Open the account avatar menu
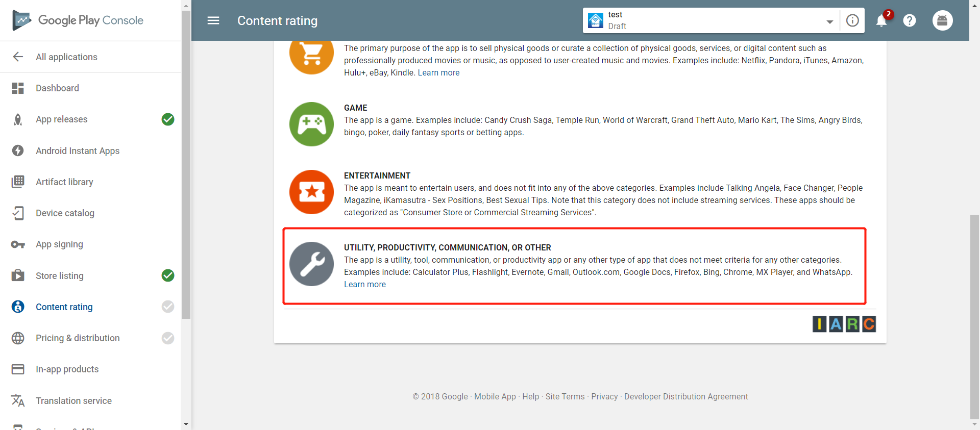Screen dimensions: 980x430 tap(942, 20)
